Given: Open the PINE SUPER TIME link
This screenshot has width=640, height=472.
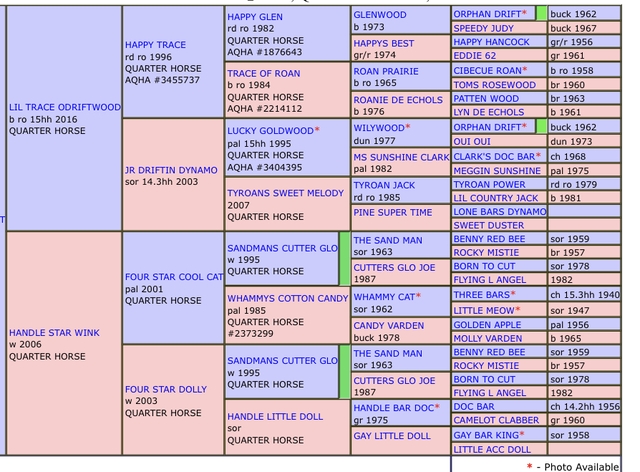Looking at the screenshot, I should pos(393,213).
